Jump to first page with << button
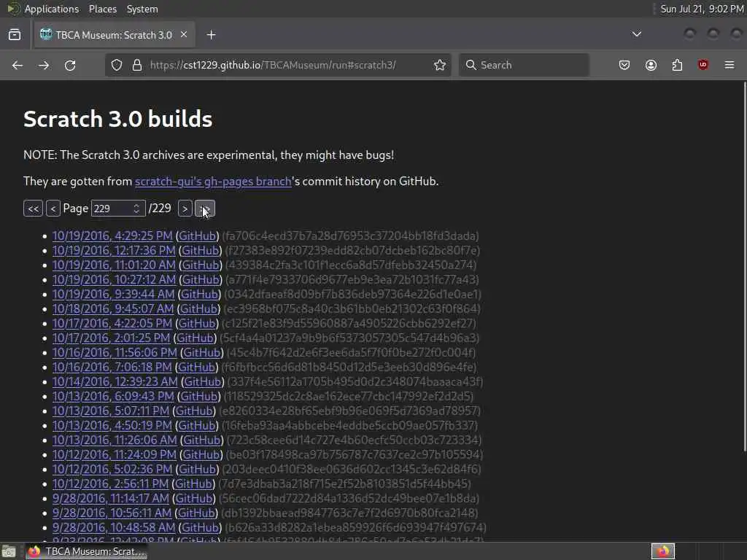This screenshot has height=560, width=747. point(34,209)
